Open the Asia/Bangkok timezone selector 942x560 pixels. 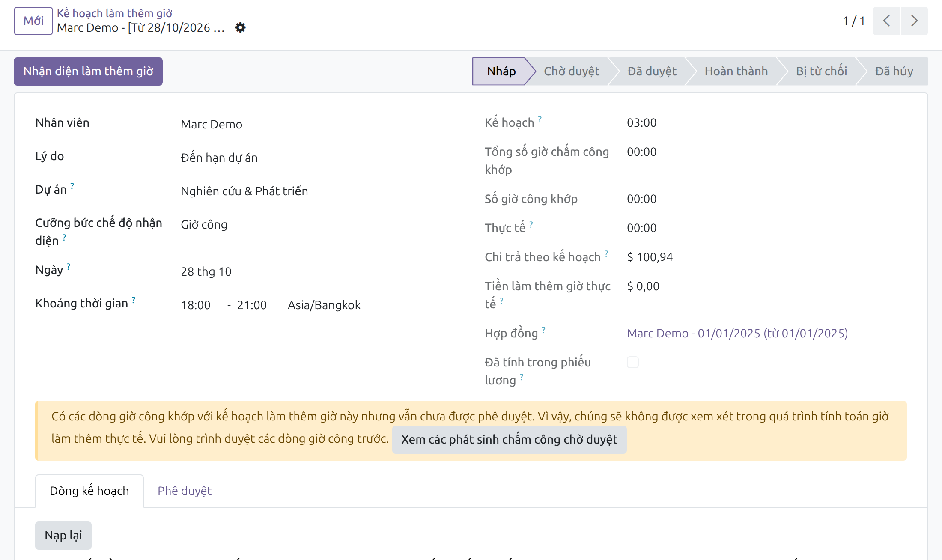pyautogui.click(x=324, y=305)
